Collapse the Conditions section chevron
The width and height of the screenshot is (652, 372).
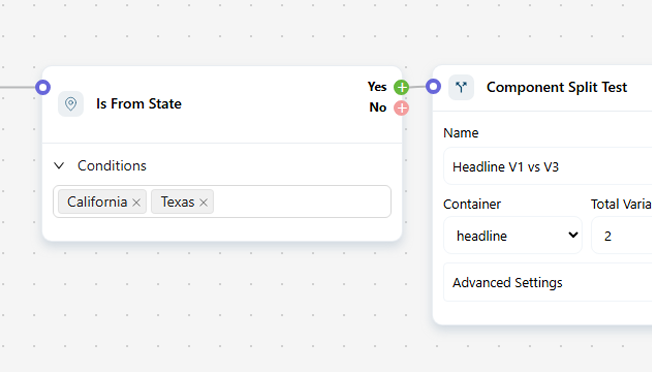pos(59,166)
